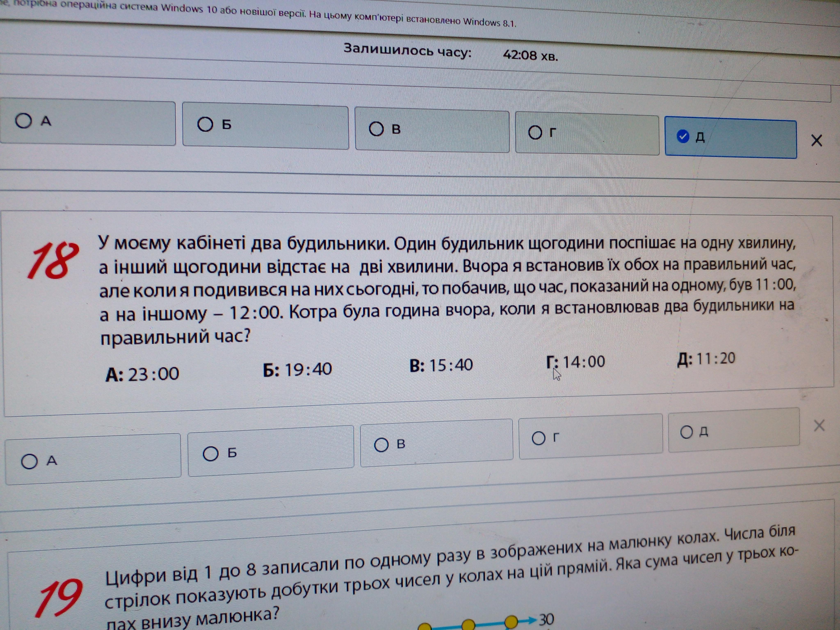Image resolution: width=840 pixels, height=630 pixels.
Task: Click answer text Д: 11:20
Action: 706,358
